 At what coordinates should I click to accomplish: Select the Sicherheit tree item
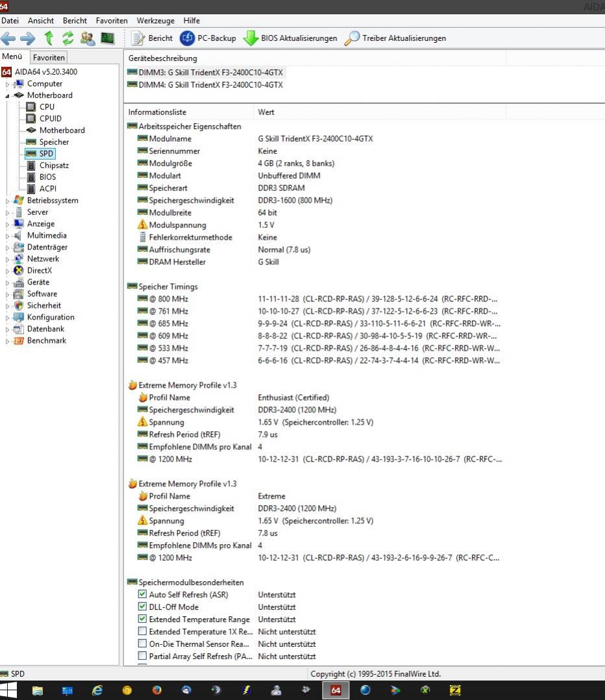[43, 305]
